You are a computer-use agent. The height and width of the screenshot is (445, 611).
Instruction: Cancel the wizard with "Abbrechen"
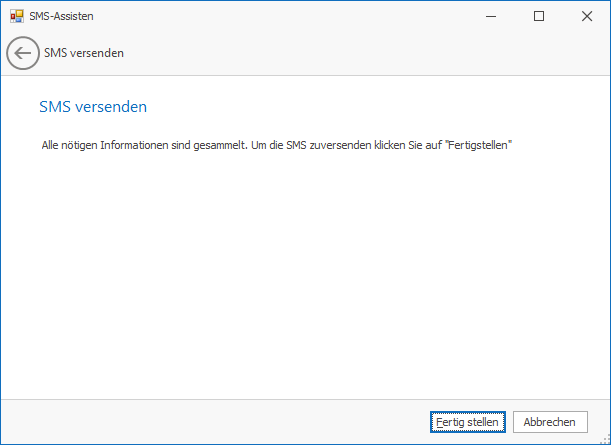click(550, 422)
